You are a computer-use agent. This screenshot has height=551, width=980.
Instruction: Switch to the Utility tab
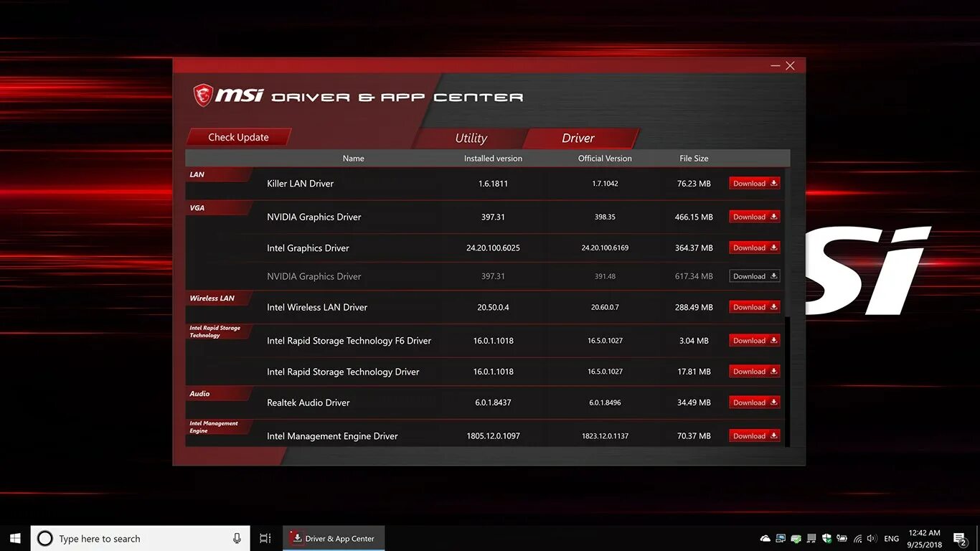tap(471, 138)
